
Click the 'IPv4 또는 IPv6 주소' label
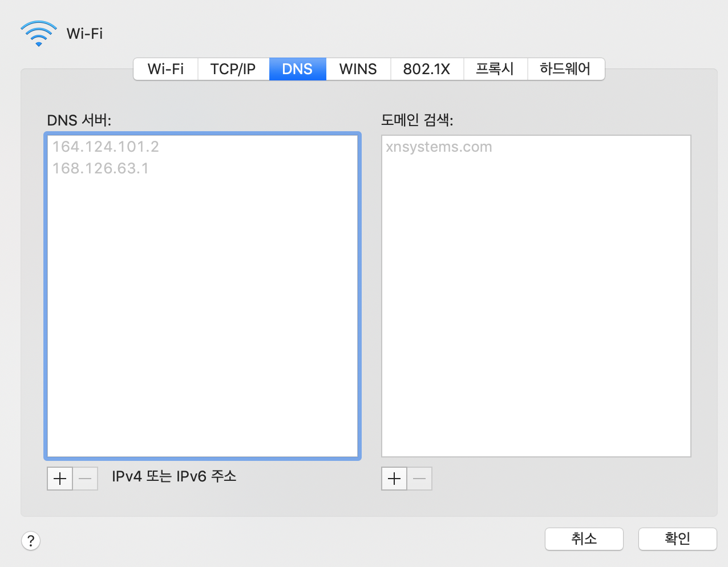tap(174, 476)
